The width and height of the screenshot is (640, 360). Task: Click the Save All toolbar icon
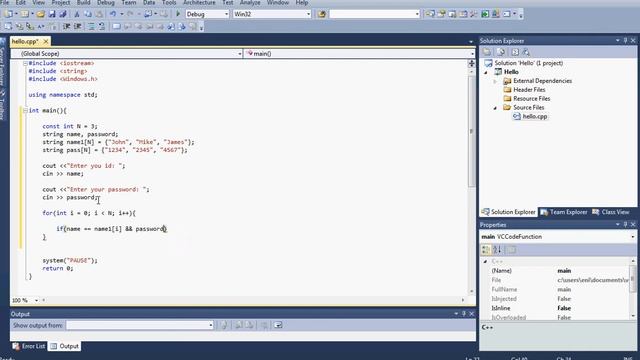pyautogui.click(x=63, y=14)
